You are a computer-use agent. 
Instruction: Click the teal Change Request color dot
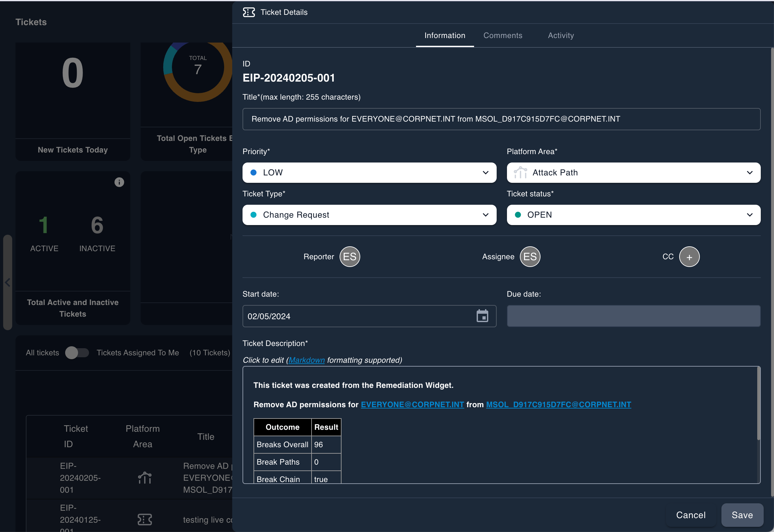253,215
